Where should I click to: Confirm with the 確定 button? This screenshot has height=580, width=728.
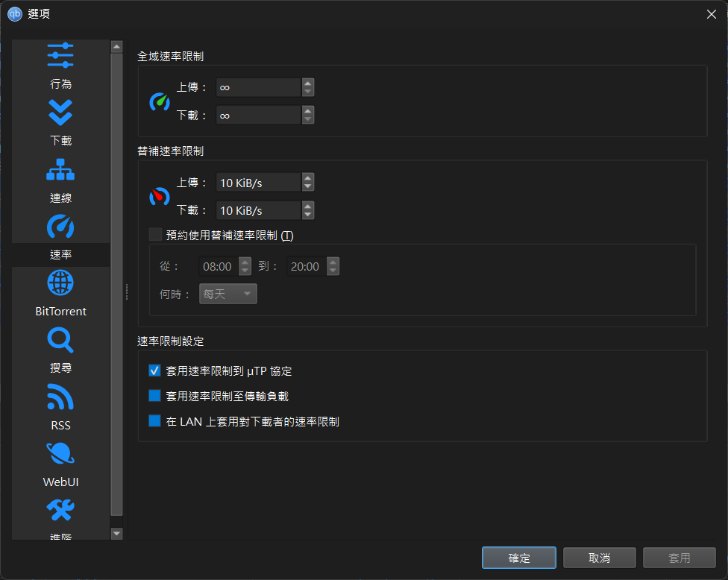(x=519, y=558)
